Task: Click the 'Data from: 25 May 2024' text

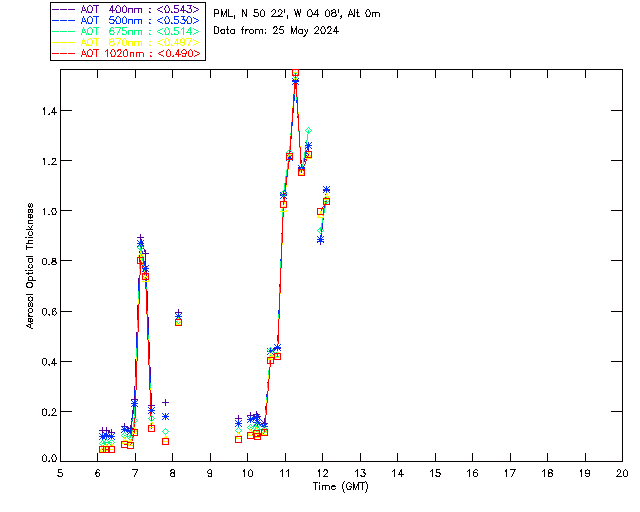Action: pos(276,31)
